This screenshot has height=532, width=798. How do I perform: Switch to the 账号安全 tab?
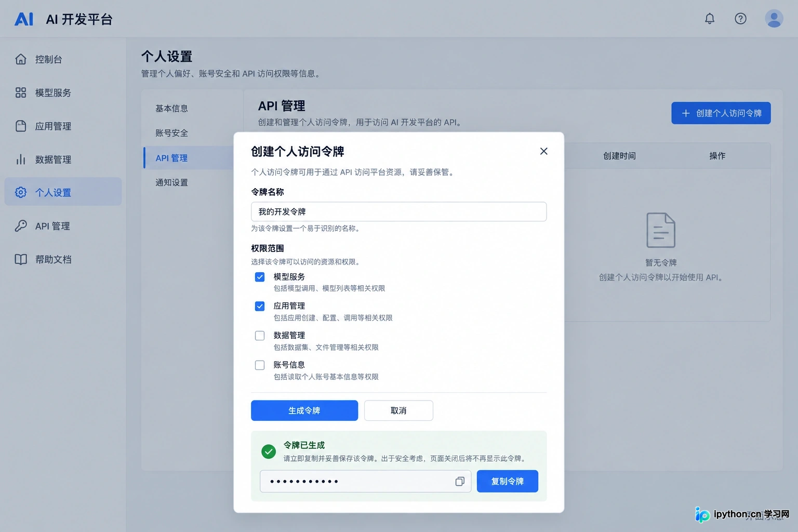point(171,133)
